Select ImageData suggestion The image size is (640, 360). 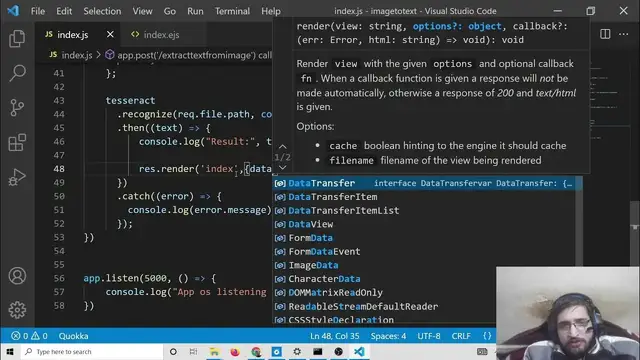(x=424, y=265)
